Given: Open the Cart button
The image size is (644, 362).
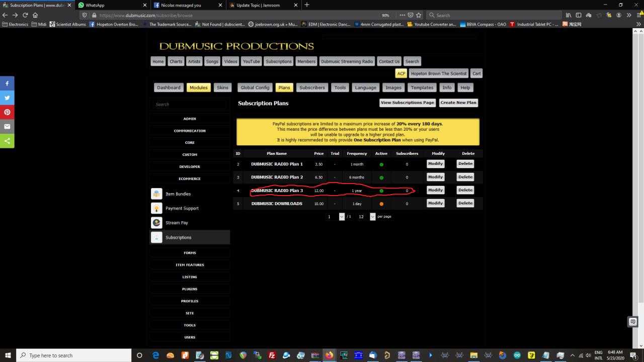Looking at the screenshot, I should pos(476,73).
